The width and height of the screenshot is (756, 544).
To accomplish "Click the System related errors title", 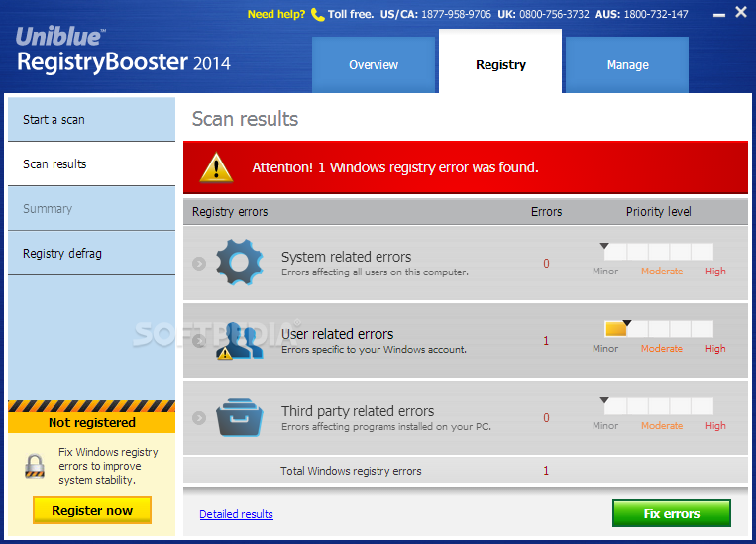I will 346,257.
